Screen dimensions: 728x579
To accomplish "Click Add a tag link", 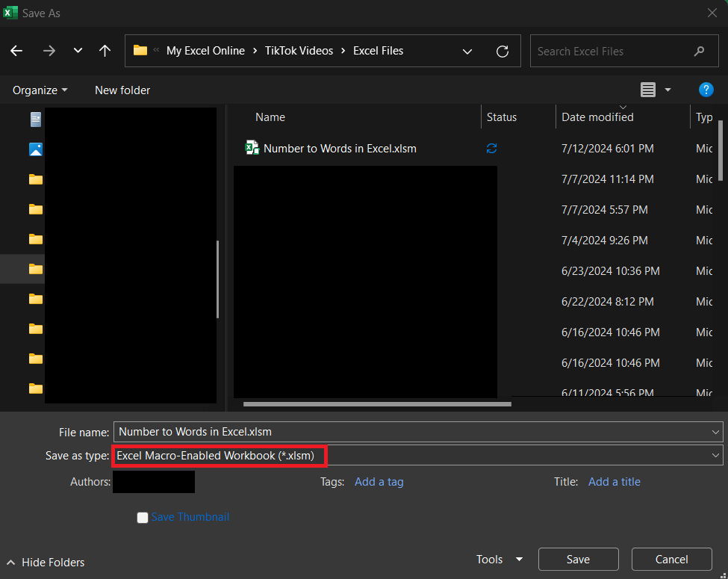I will (379, 482).
